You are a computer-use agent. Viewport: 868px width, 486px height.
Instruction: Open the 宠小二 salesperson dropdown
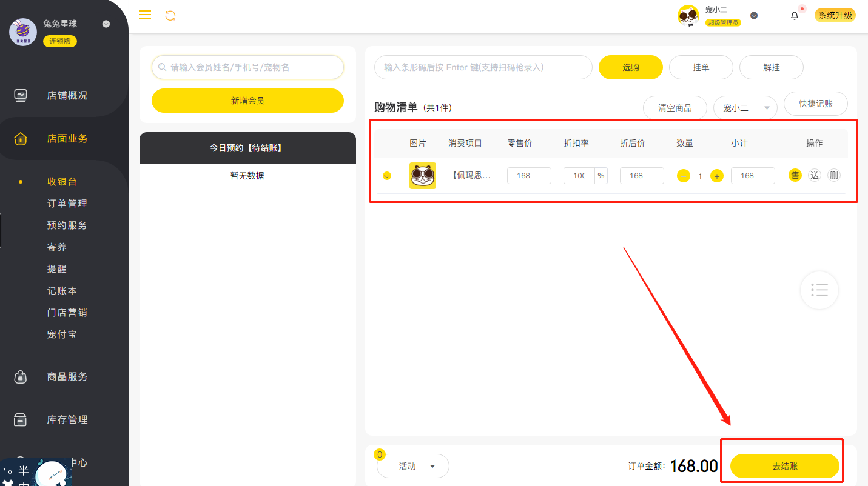pyautogui.click(x=745, y=108)
